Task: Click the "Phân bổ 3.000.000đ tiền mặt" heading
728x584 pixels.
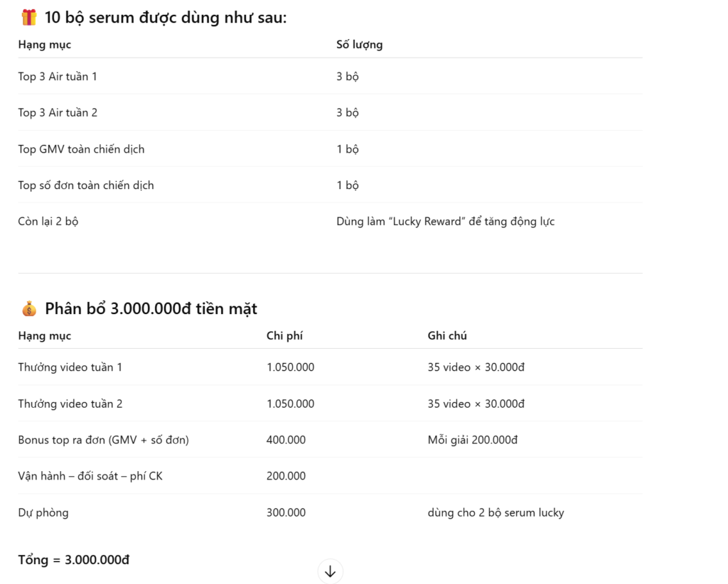Action: pos(151,309)
